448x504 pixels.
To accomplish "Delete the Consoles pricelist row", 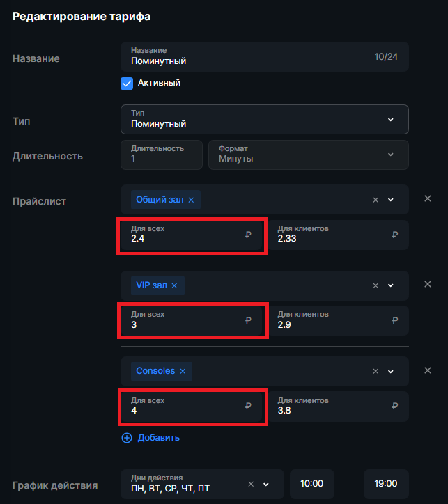I will (427, 370).
